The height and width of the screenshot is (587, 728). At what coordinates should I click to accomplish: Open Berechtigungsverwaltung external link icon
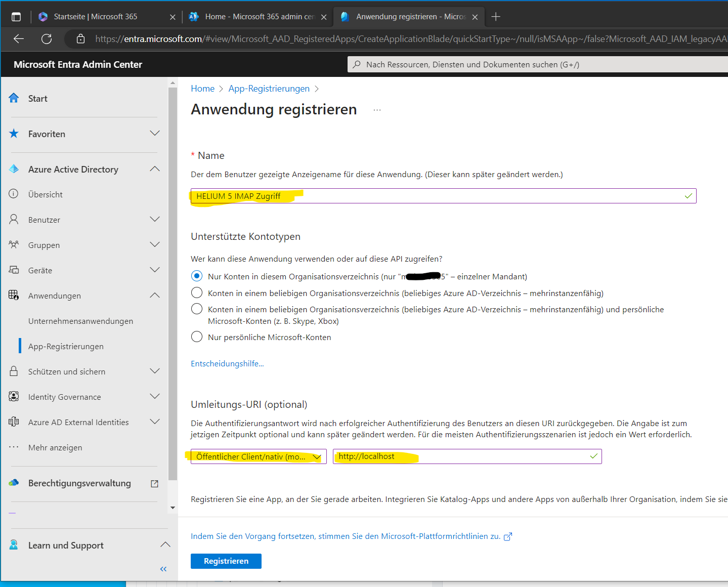[155, 484]
